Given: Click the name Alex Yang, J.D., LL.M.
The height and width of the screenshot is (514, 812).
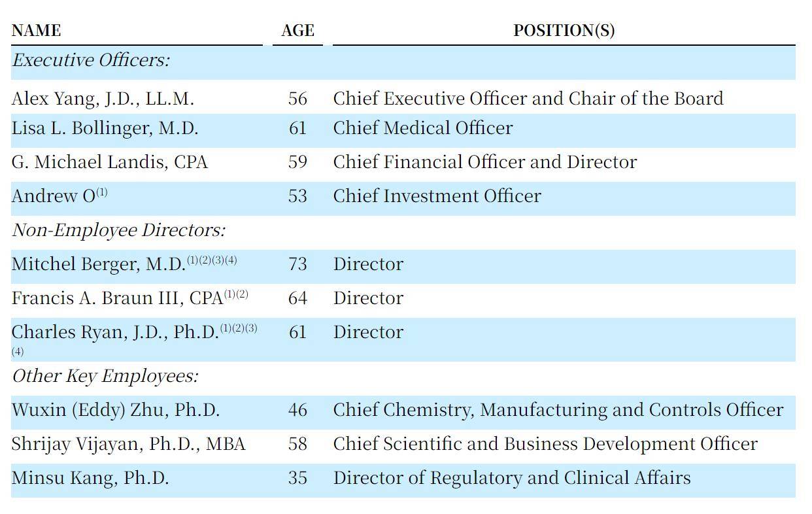Looking at the screenshot, I should click(x=103, y=99).
